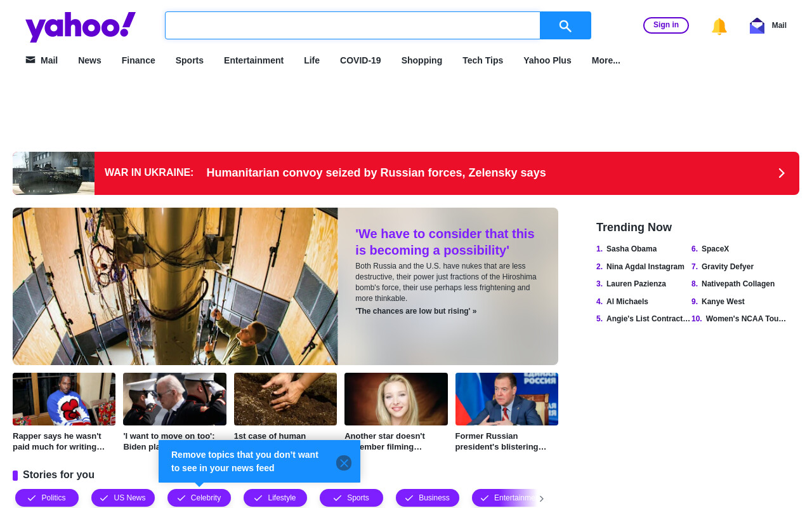
Task: Open the 'We have to consider' headline
Action: click(x=445, y=242)
